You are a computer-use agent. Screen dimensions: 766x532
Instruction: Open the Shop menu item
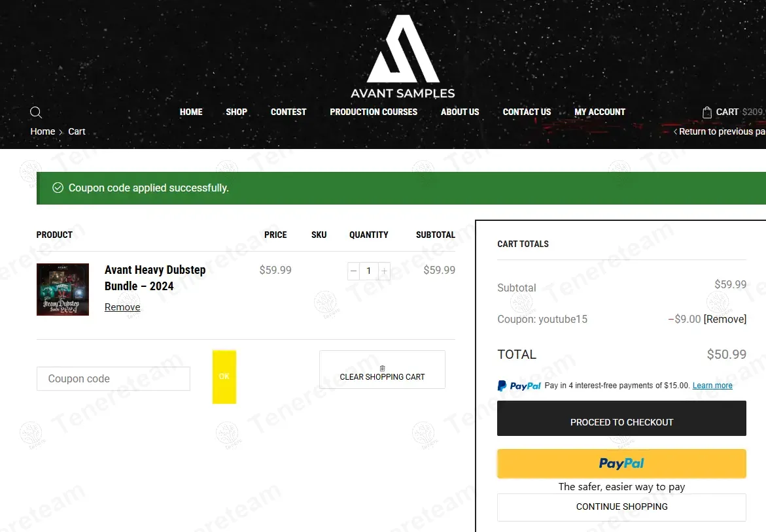pos(236,112)
